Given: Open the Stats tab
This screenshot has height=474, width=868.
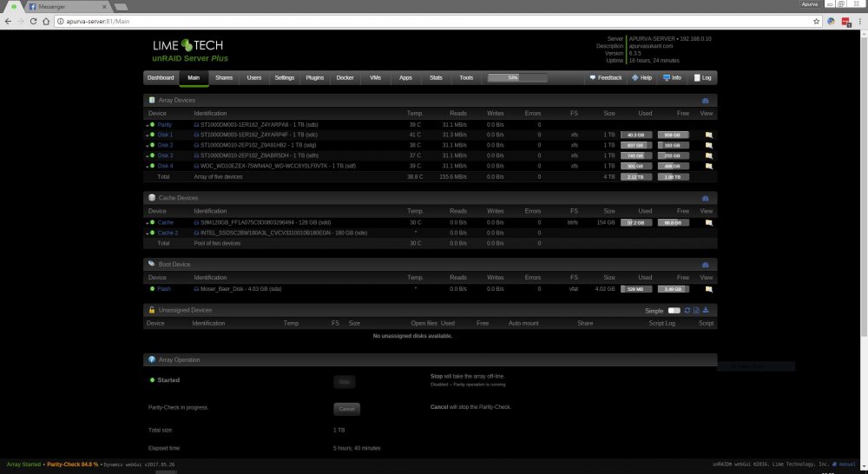Looking at the screenshot, I should (437, 78).
